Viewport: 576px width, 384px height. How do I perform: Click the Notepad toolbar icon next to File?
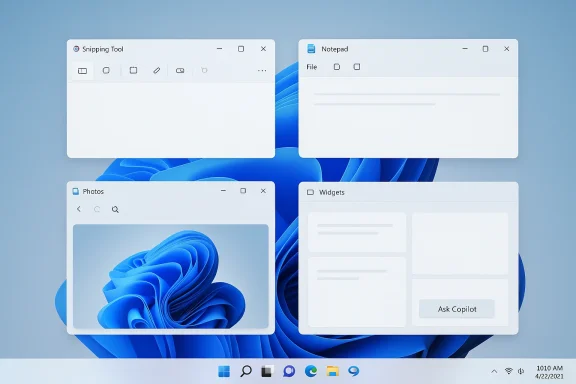337,67
